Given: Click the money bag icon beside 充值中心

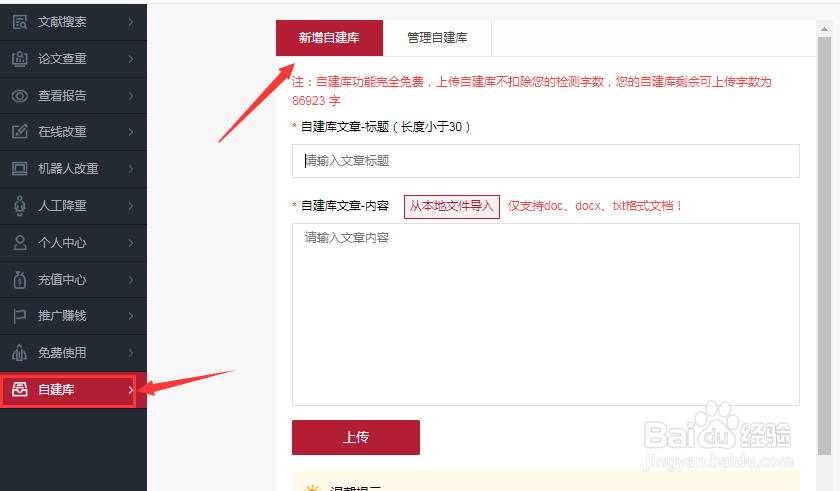Looking at the screenshot, I should click(x=20, y=280).
